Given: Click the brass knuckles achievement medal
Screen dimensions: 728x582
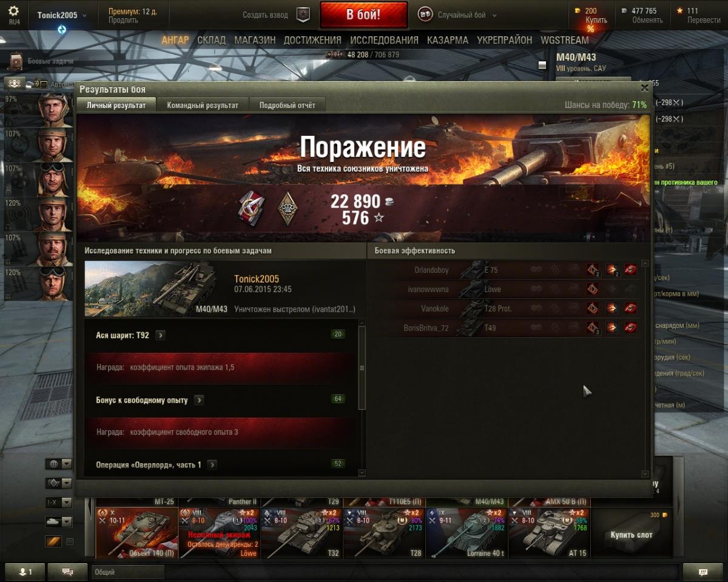Looking at the screenshot, I should (x=288, y=207).
